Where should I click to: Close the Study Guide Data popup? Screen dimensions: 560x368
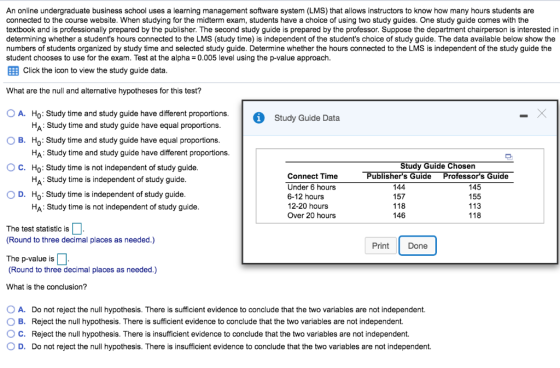click(541, 114)
